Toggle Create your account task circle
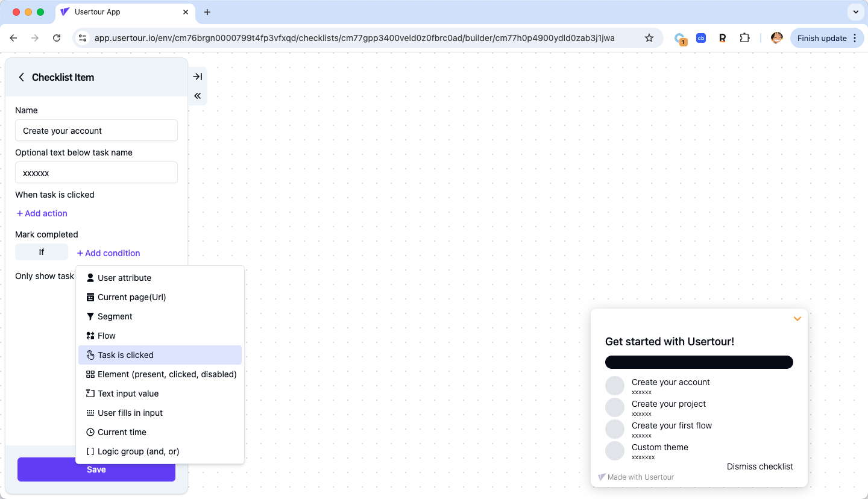Viewport: 868px width, 499px height. coord(615,386)
